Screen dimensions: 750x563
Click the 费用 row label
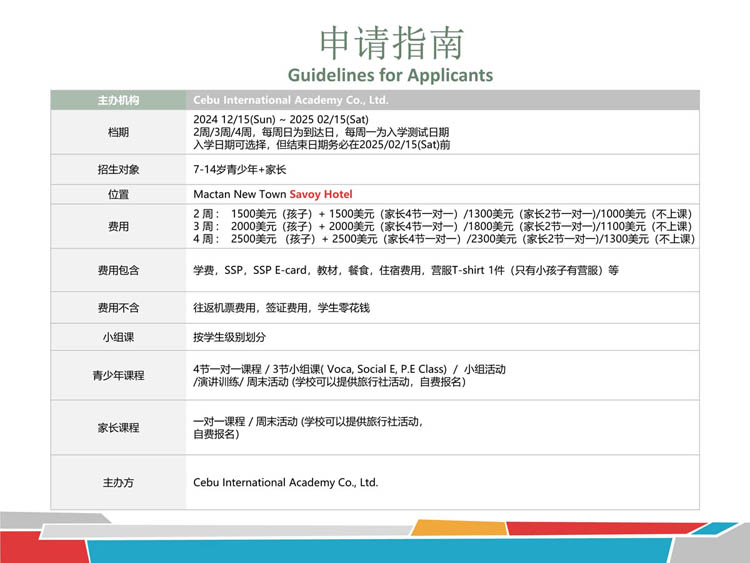pyautogui.click(x=118, y=227)
